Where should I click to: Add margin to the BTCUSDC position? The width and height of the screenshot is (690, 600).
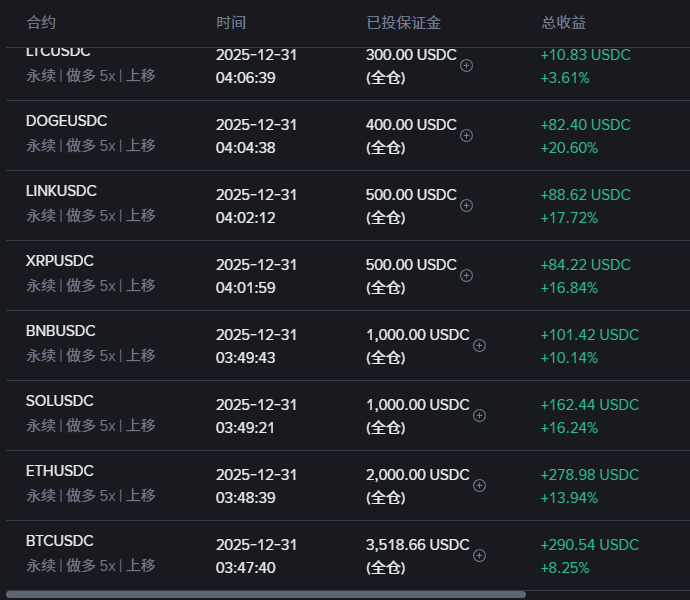(479, 555)
